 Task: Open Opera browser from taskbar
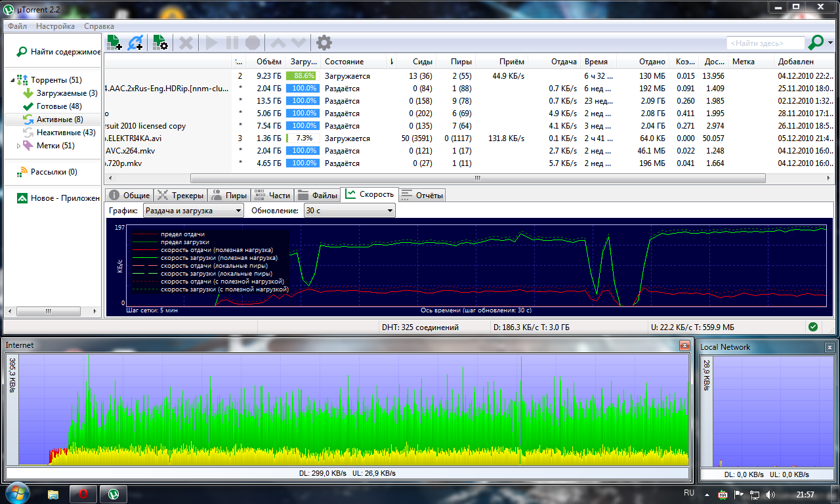(83, 493)
